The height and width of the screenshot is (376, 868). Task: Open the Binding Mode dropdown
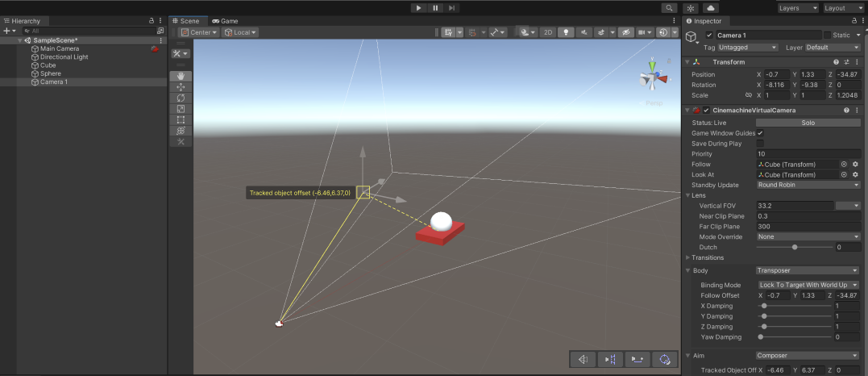(x=808, y=285)
